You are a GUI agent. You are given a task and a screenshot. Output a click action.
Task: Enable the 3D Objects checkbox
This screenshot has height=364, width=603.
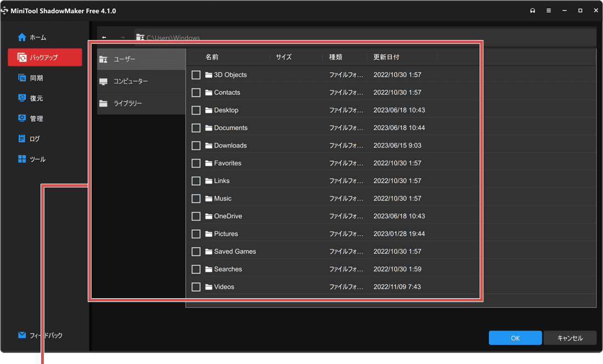pyautogui.click(x=196, y=75)
